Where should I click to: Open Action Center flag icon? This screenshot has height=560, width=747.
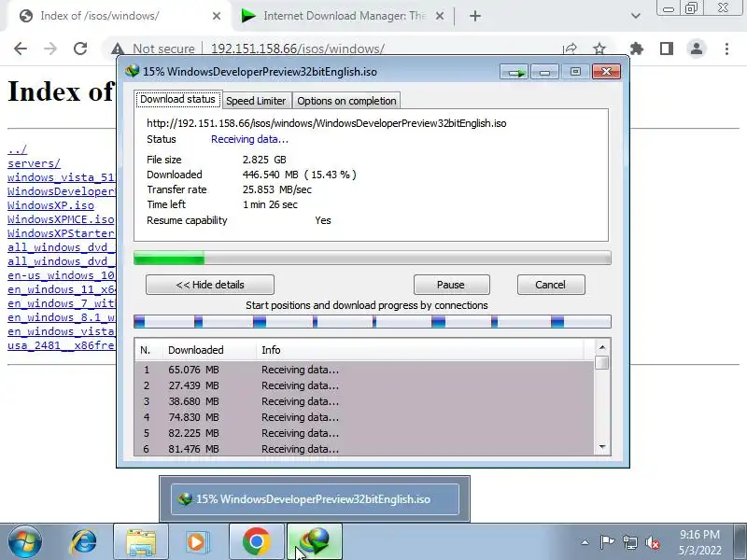(607, 542)
